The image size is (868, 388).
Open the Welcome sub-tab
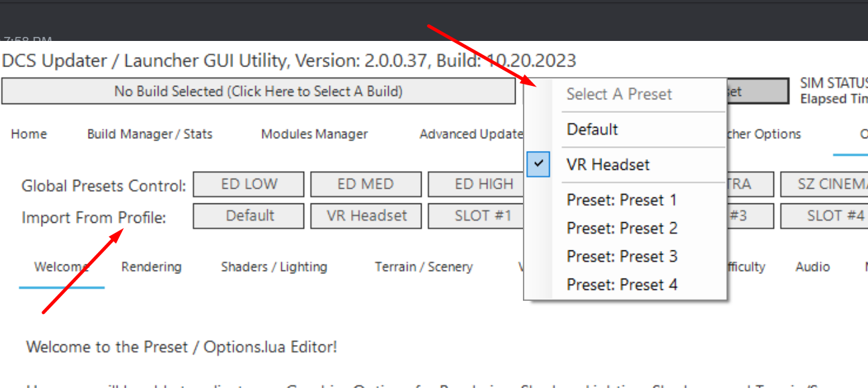(61, 267)
